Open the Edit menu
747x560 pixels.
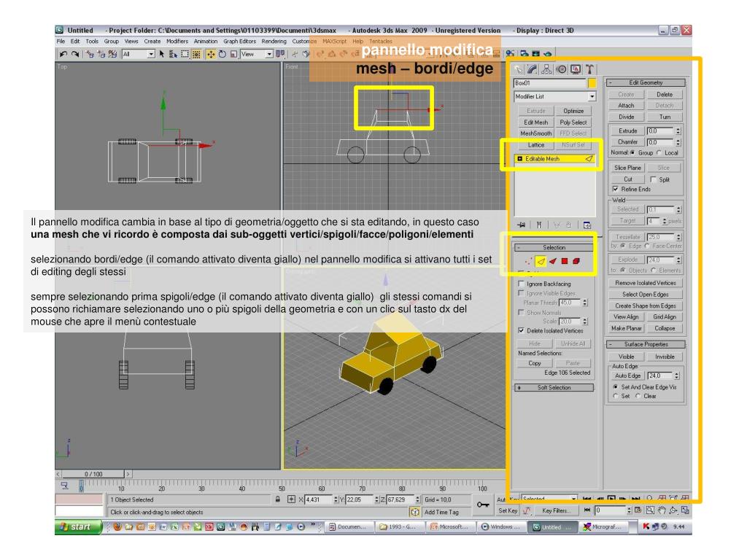click(x=75, y=42)
